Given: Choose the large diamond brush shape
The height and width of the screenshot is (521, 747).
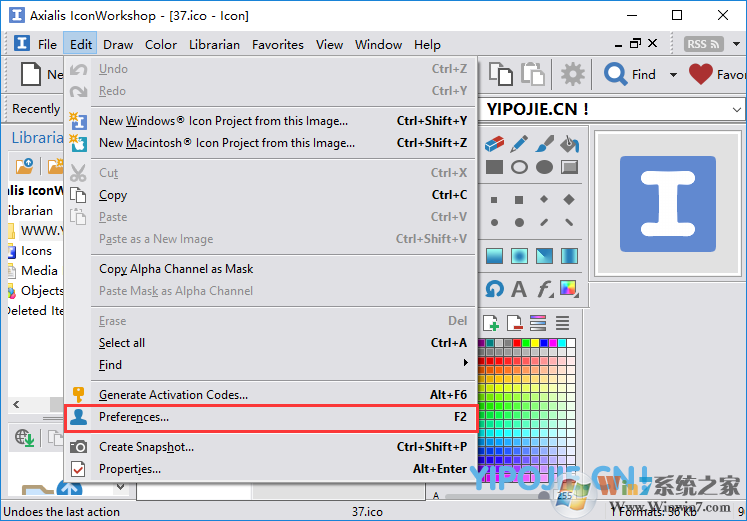Looking at the screenshot, I should pos(569,200).
